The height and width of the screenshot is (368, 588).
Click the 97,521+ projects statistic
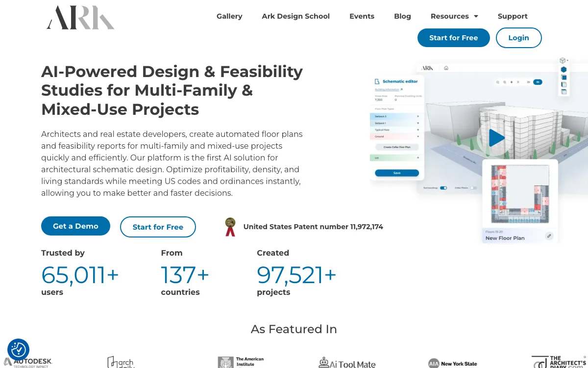tap(296, 275)
